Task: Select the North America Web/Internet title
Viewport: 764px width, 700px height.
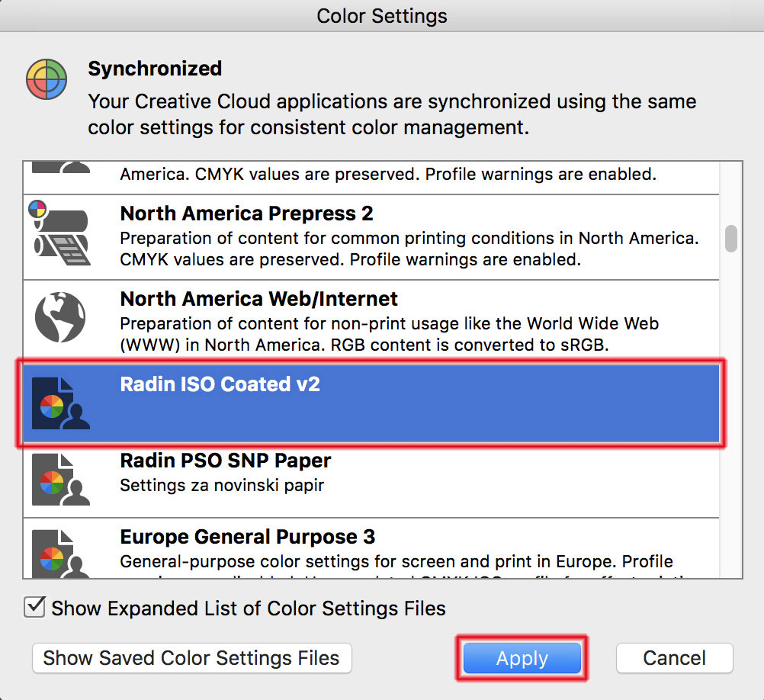Action: 258,299
